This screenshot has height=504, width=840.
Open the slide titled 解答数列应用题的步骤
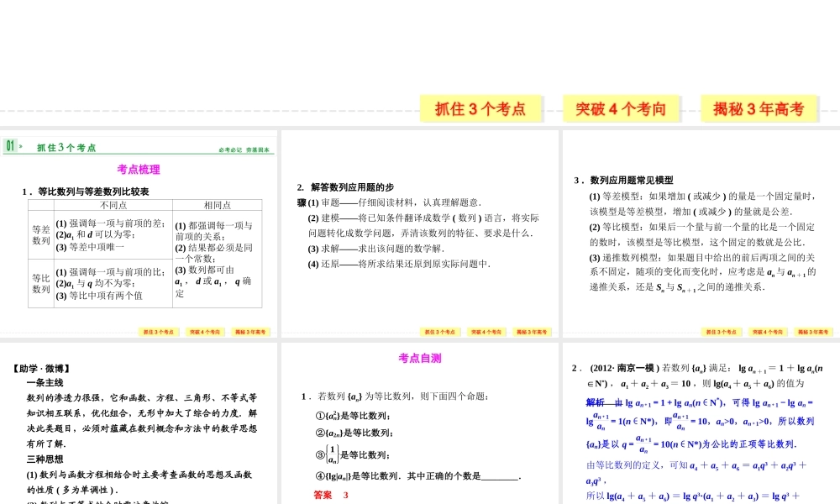[x=419, y=235]
